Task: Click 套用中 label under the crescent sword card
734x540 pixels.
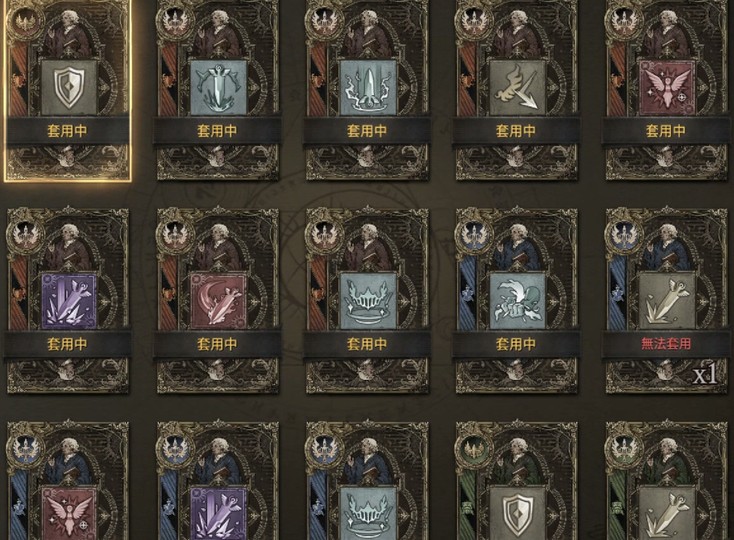Action: 217,344
